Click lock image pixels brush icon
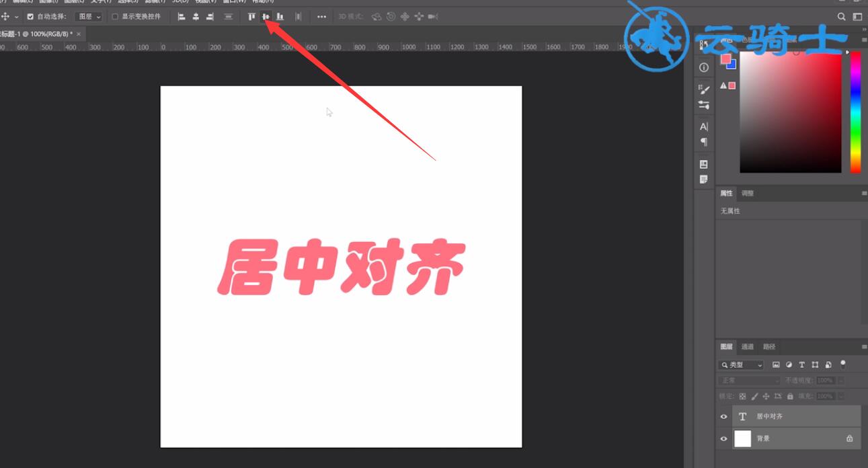This screenshot has height=468, width=868. point(754,397)
